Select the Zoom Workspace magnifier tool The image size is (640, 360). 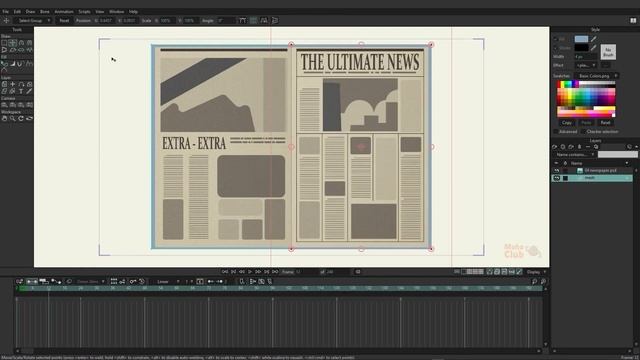point(13,118)
